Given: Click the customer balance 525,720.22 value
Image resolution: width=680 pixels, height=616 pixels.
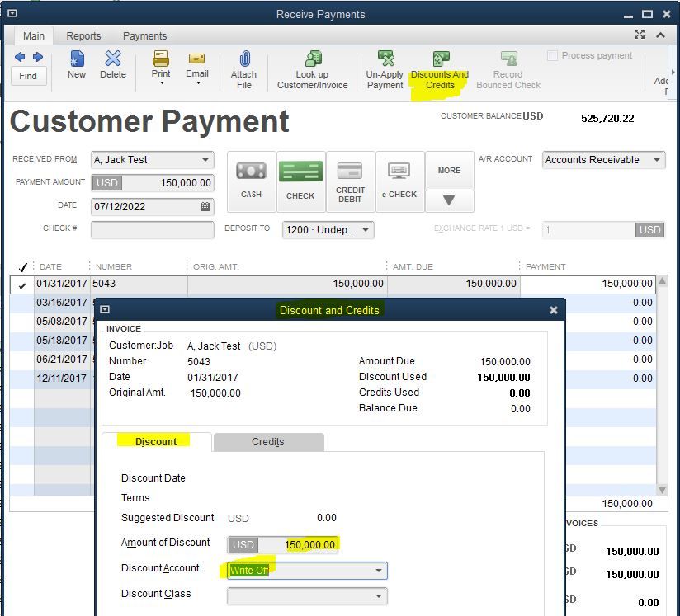Looking at the screenshot, I should [x=607, y=119].
